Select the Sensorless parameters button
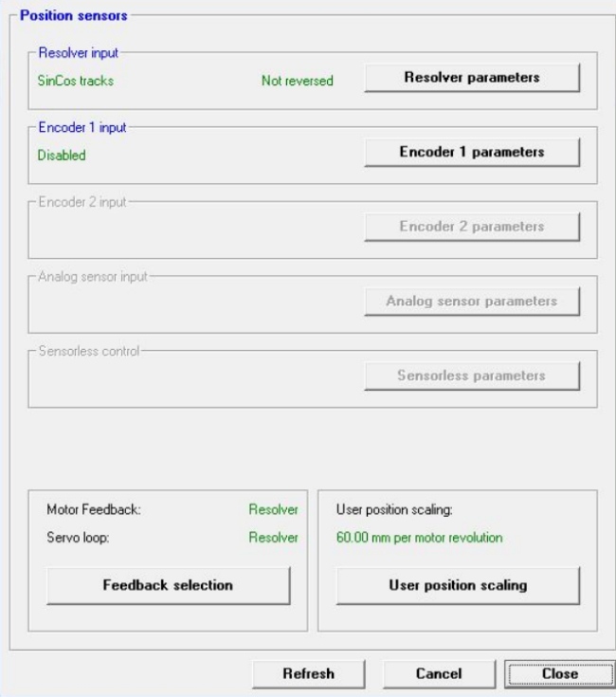The width and height of the screenshot is (616, 697). click(471, 376)
